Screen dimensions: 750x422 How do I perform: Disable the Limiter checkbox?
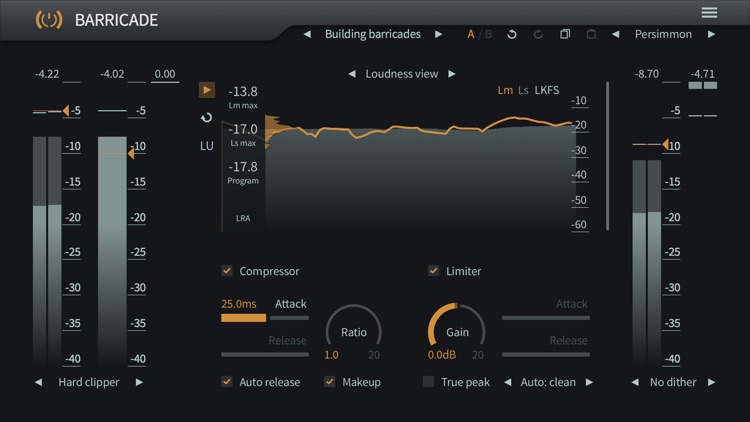coord(433,271)
